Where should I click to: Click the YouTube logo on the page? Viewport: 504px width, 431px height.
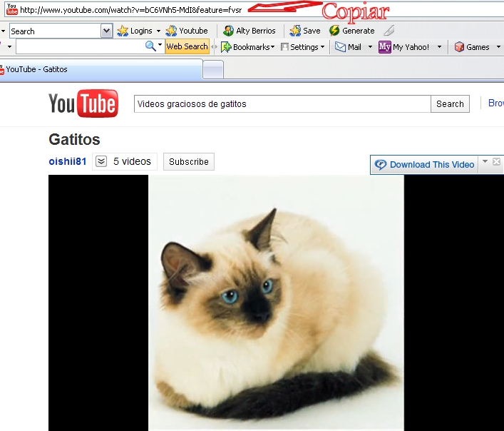(83, 104)
